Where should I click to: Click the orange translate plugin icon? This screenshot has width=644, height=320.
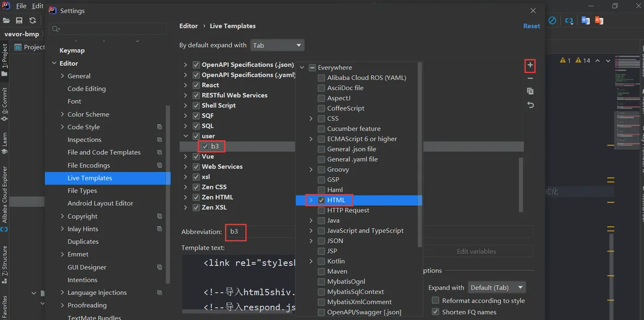[599, 21]
